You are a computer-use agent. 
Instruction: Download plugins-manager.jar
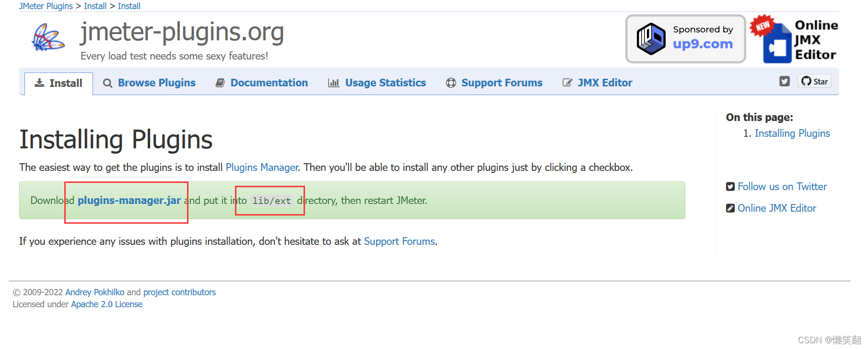129,201
